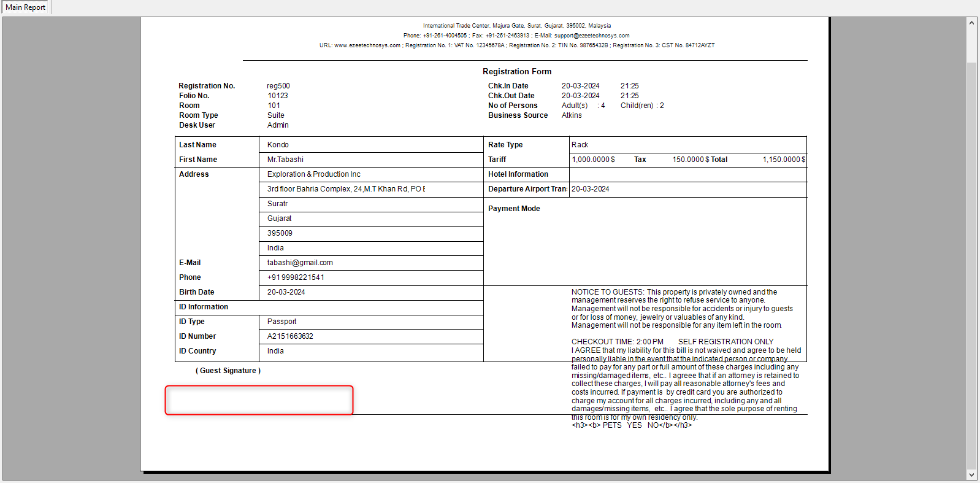
Task: Click the Business Source value Atkins
Action: pos(572,115)
